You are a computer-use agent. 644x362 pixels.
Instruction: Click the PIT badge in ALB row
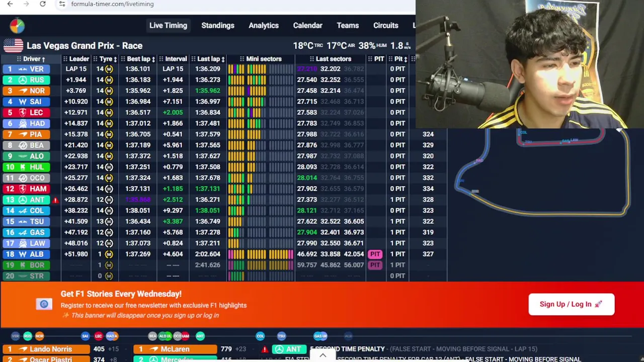(375, 254)
